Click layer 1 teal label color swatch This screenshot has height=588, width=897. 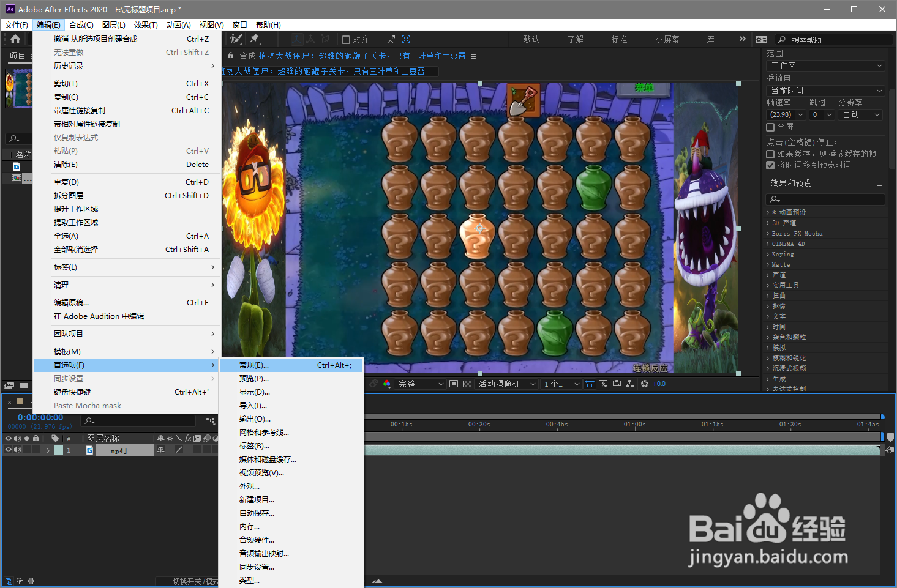pos(58,450)
